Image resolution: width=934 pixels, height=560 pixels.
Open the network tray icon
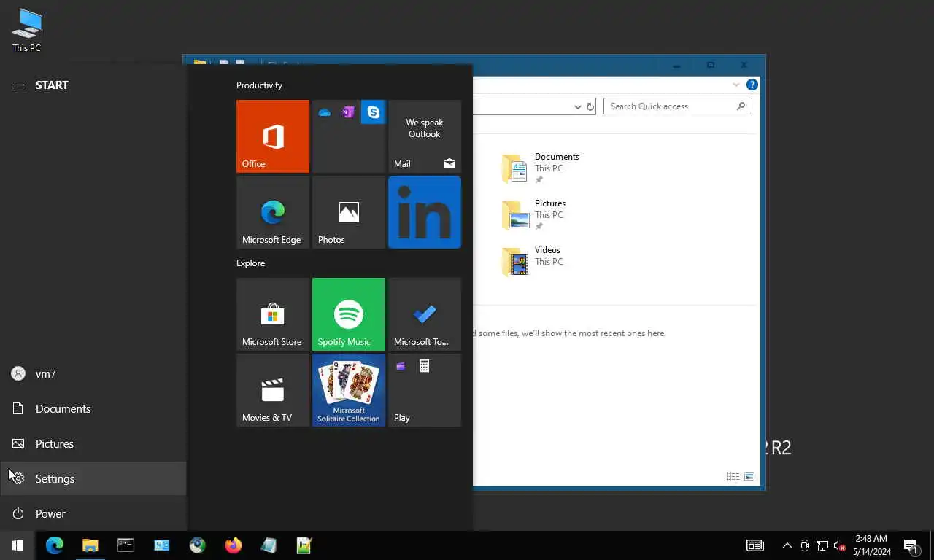(x=822, y=545)
